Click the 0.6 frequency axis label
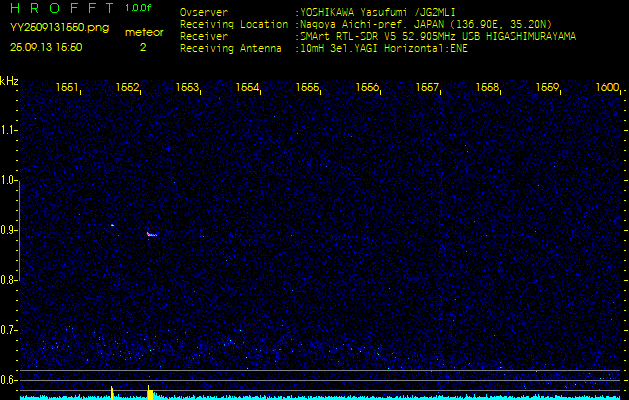The height and width of the screenshot is (400, 629). click(8, 380)
